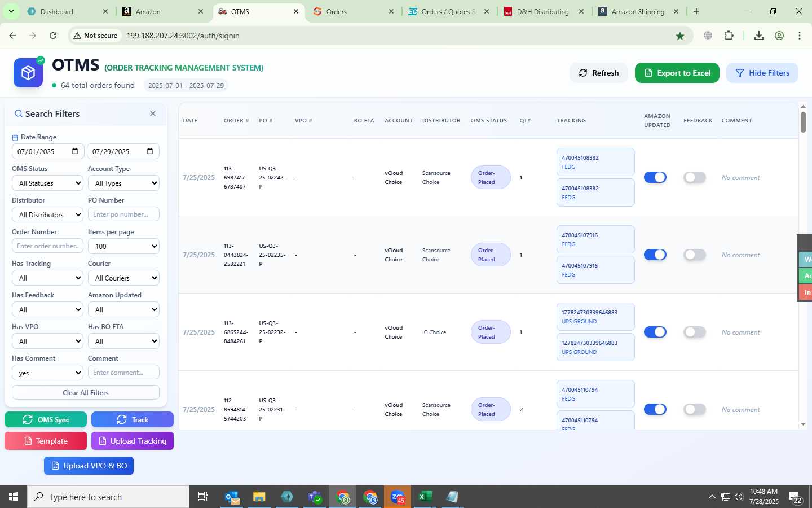Toggle Feedback for order 113-6987417-6787407
Screen dimensions: 812x508
point(695,177)
